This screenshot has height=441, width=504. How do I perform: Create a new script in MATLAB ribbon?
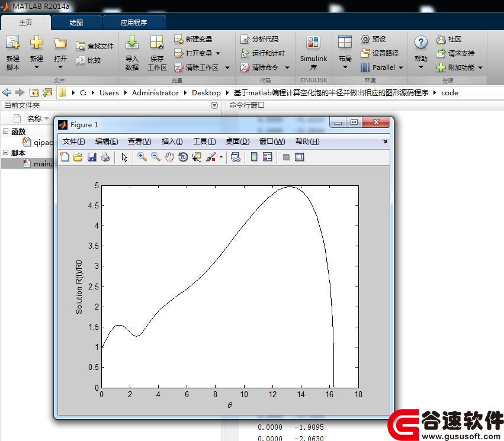pos(13,53)
